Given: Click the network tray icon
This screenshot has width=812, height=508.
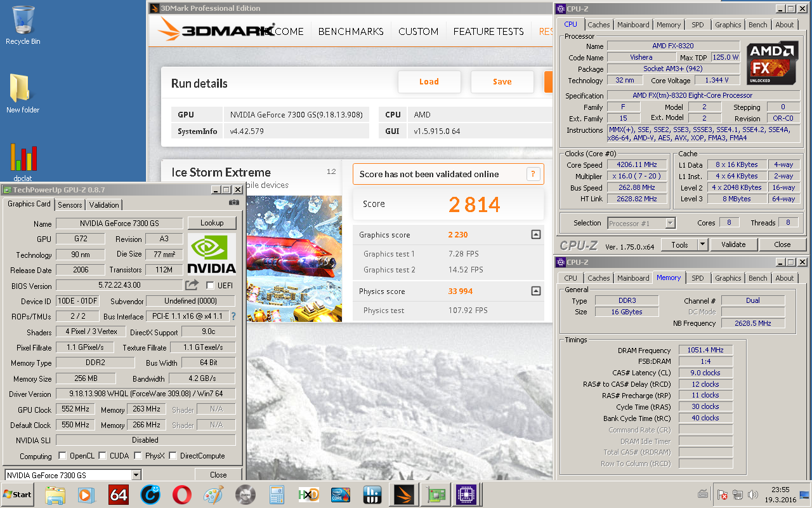Looking at the screenshot, I should click(x=737, y=495).
